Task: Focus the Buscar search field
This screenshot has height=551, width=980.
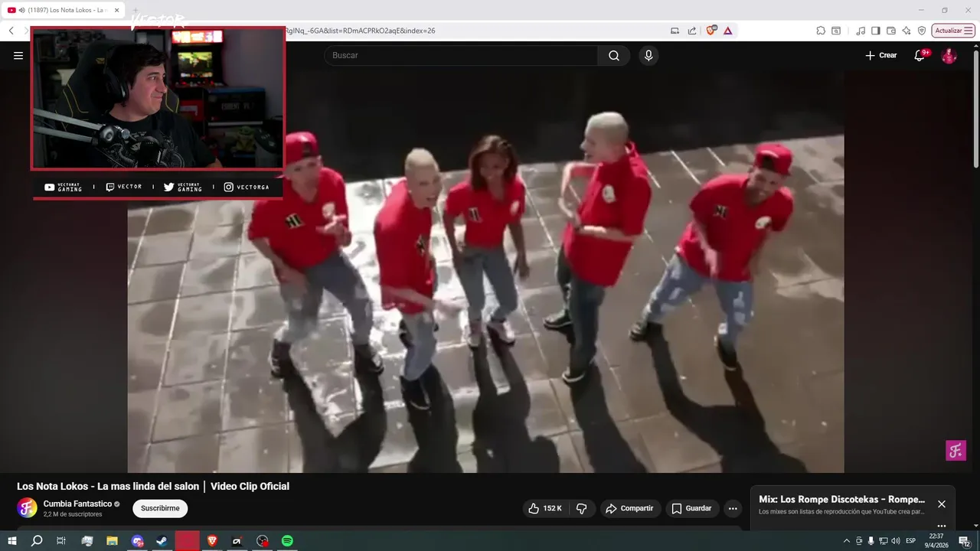Action: [x=461, y=55]
